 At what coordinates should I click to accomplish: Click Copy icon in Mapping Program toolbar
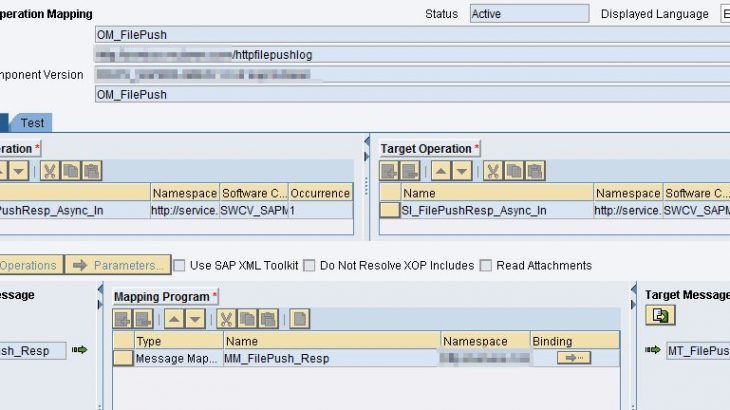click(247, 319)
